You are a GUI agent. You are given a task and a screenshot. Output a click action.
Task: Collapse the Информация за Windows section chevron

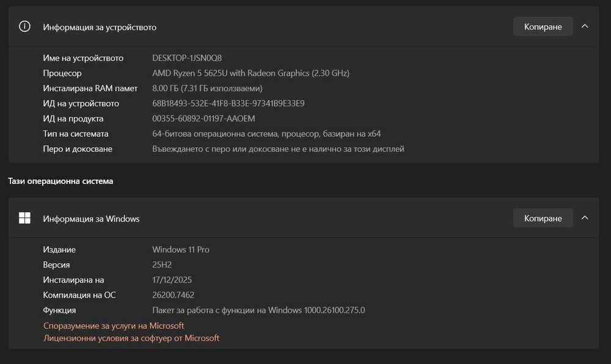pyautogui.click(x=585, y=218)
